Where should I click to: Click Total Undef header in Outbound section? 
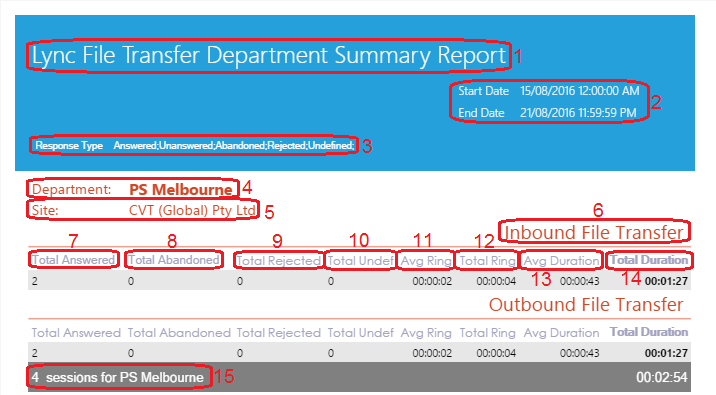point(360,333)
